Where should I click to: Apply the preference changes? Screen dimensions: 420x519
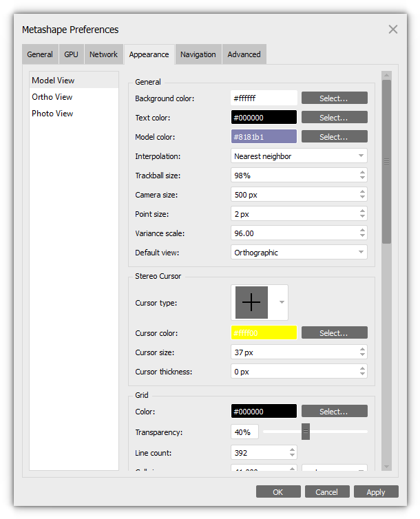376,492
